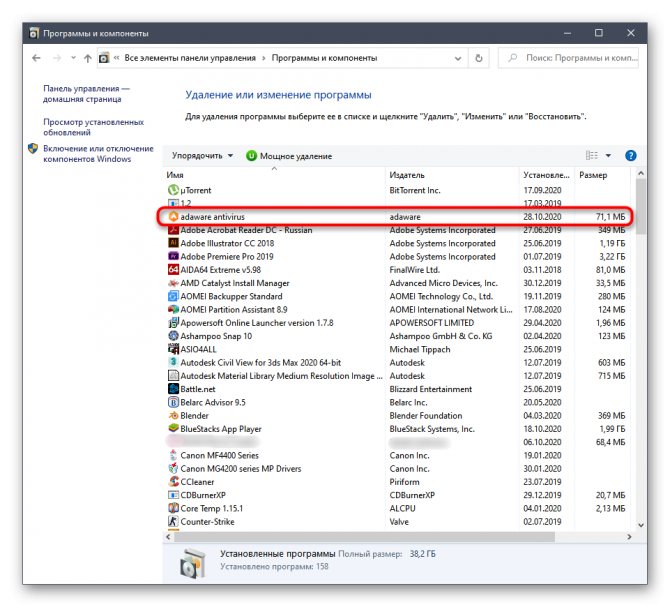Click the AOMEI Backupper Standard icon
The width and height of the screenshot is (670, 607).
[173, 296]
